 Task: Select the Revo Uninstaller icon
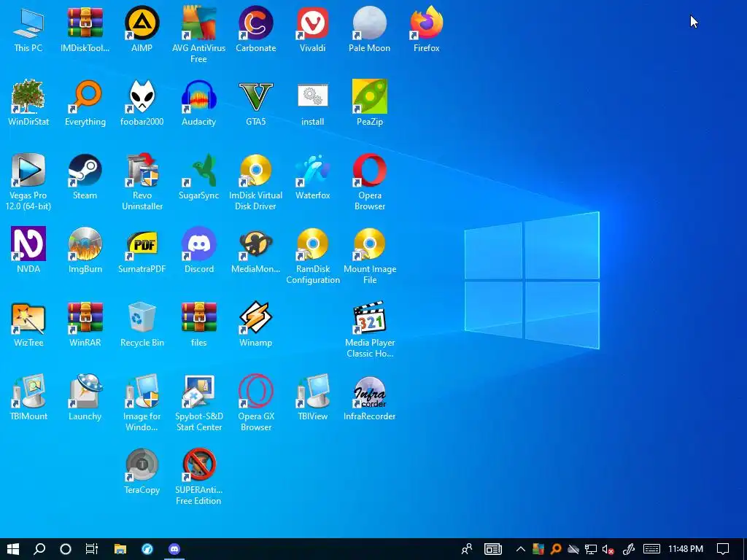click(x=142, y=182)
